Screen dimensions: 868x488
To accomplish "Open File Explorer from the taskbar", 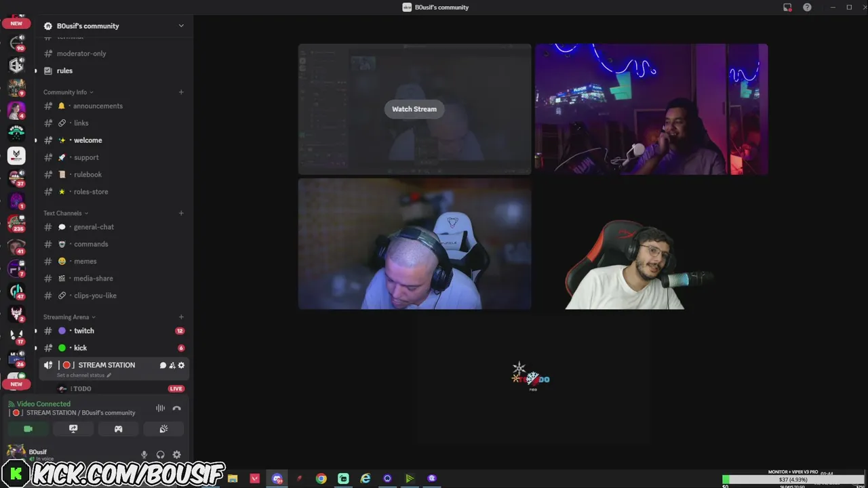I will (x=233, y=479).
